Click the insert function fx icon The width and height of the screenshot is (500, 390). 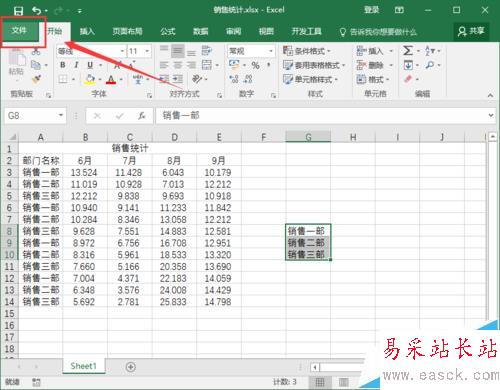pyautogui.click(x=142, y=116)
